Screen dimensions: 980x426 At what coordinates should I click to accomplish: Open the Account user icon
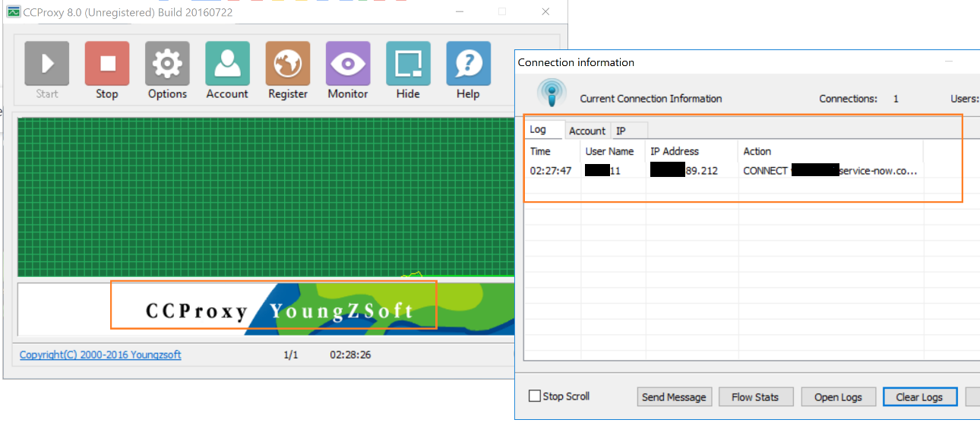coord(227,64)
